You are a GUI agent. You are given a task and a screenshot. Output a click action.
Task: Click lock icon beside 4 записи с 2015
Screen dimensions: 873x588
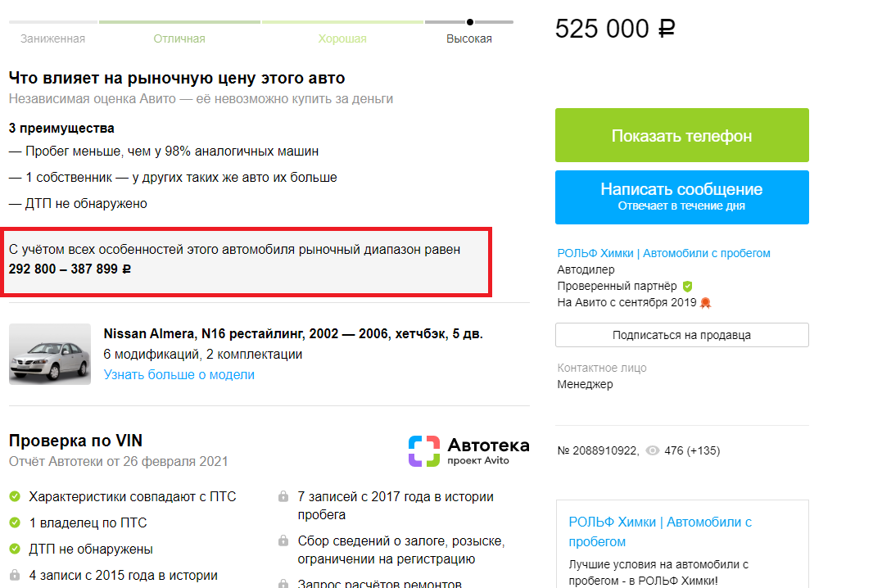click(15, 575)
